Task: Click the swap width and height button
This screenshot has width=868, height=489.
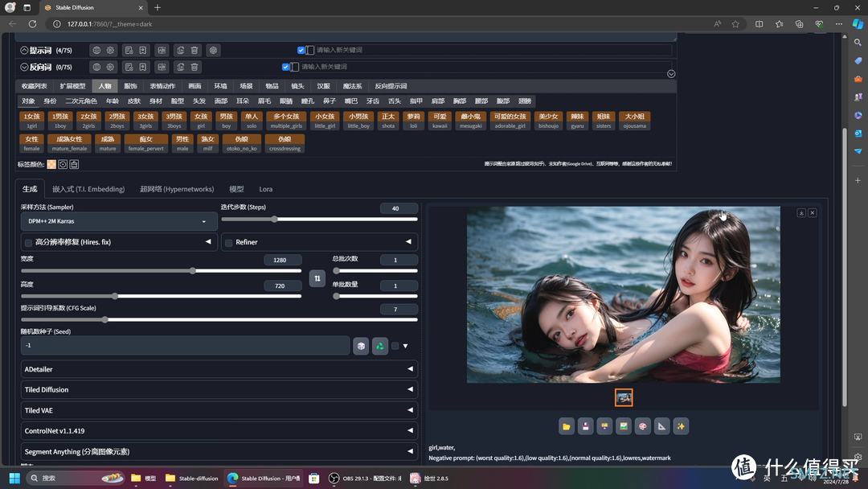Action: (317, 278)
